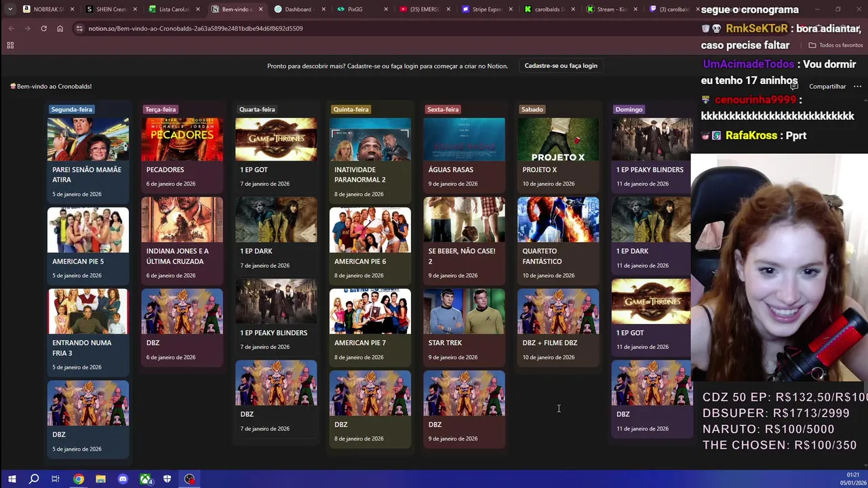
Task: View site information icon in address bar
Action: tap(79, 28)
